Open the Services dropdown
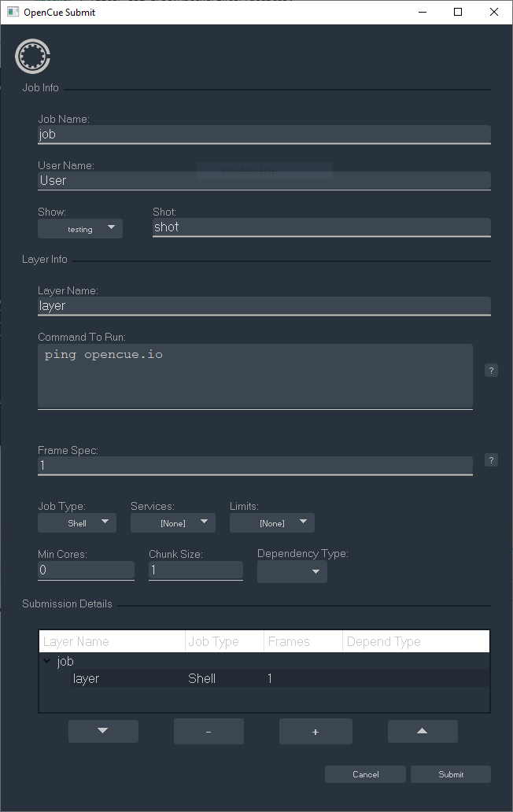The image size is (513, 812). (173, 523)
